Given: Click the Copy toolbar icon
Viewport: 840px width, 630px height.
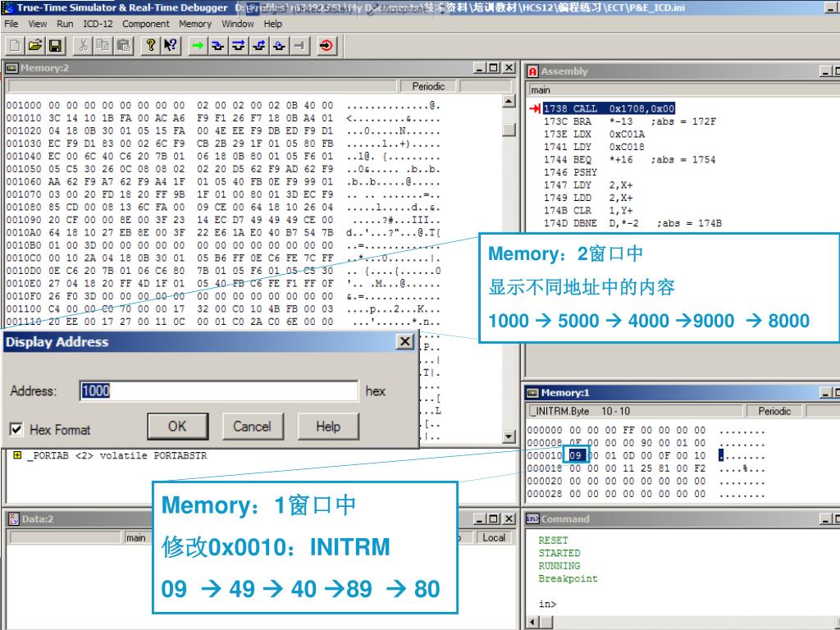Looking at the screenshot, I should pos(103,46).
